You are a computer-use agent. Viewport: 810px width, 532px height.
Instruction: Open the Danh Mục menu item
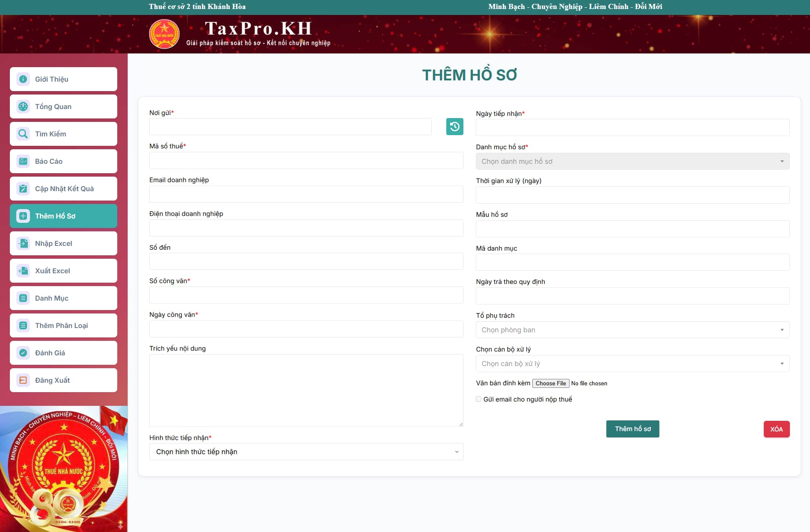click(x=64, y=298)
